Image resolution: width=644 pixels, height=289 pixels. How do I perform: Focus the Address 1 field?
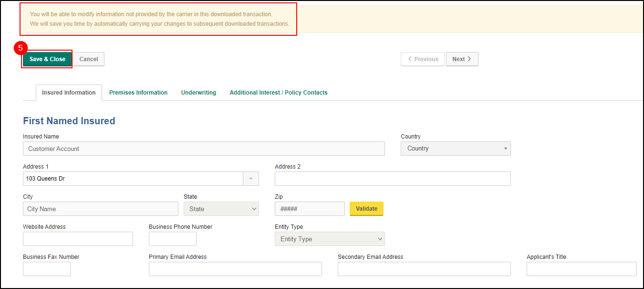click(x=133, y=179)
